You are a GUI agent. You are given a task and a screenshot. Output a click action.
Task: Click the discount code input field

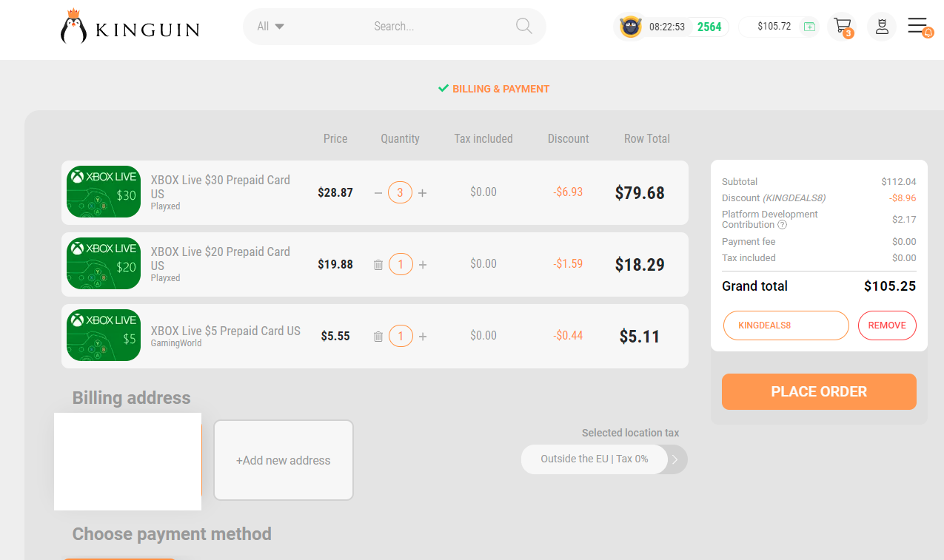point(786,325)
